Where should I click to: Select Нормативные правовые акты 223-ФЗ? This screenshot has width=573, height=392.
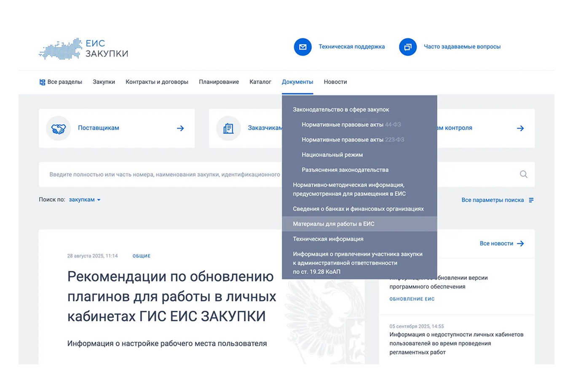point(359,140)
